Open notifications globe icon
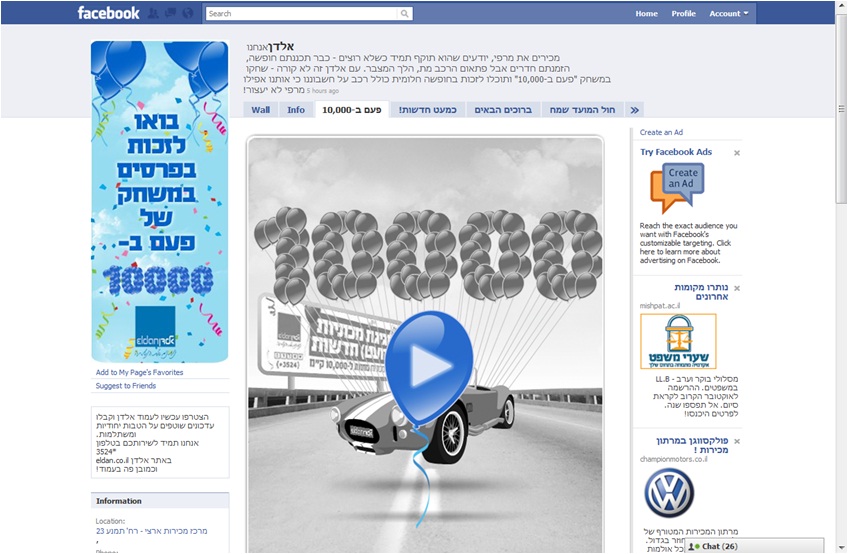 coord(188,14)
